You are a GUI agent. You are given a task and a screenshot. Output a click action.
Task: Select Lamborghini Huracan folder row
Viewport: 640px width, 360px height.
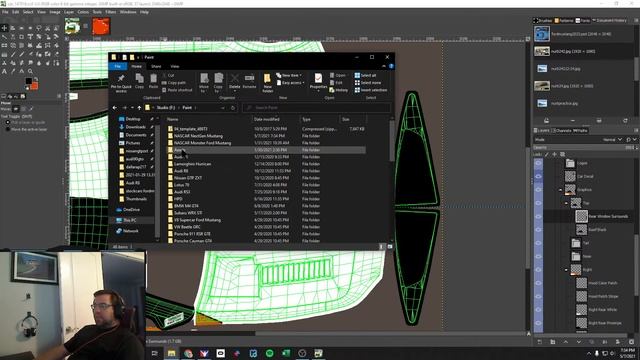coord(266,164)
